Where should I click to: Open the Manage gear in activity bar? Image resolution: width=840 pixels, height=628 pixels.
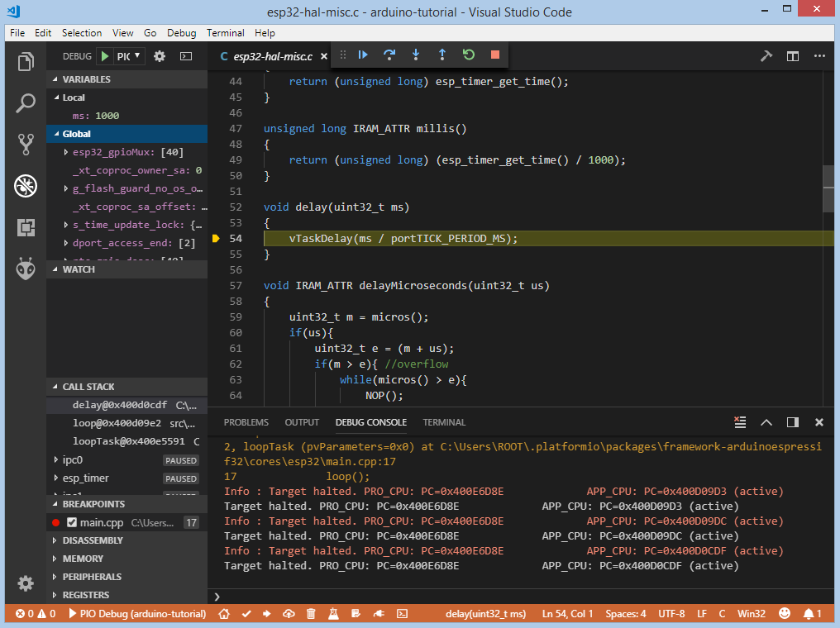click(26, 583)
